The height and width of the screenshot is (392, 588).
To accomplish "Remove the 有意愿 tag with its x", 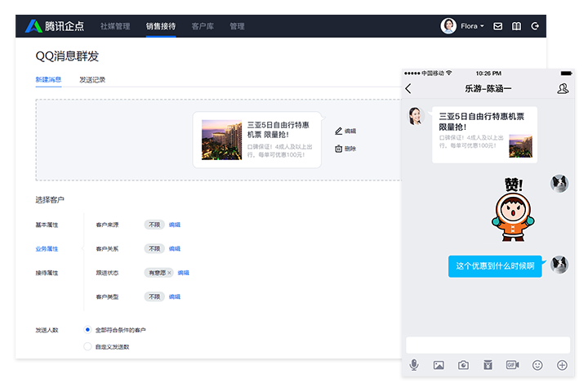I will [170, 273].
